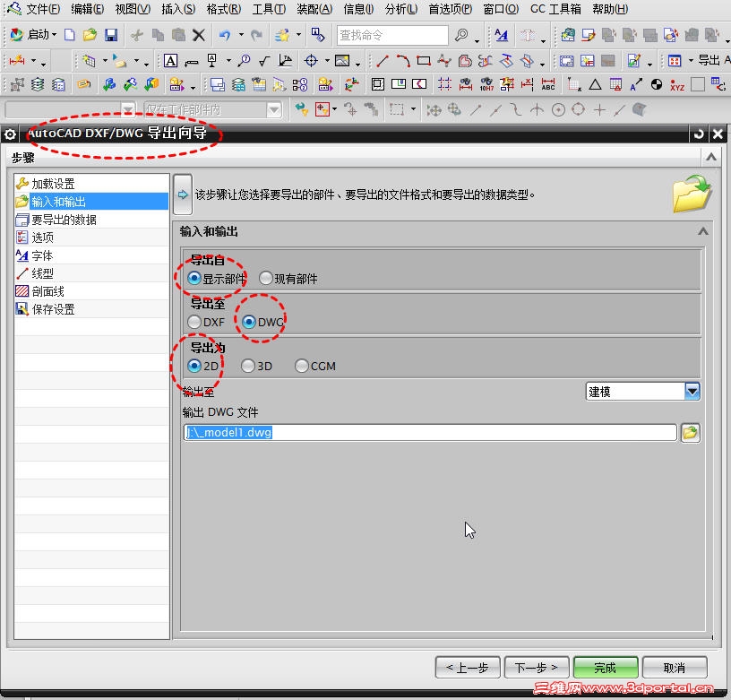
Task: Select the Line sketch tool
Action: (383, 61)
